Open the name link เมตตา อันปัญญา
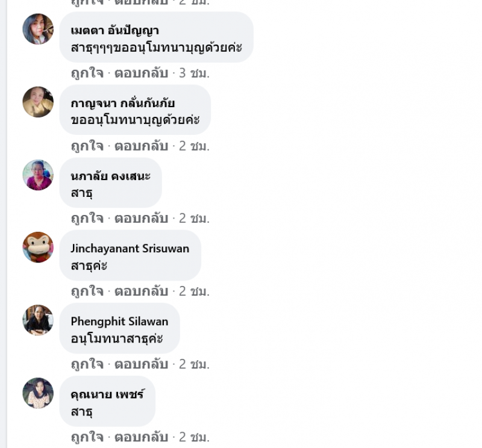The image size is (482, 448). click(114, 31)
